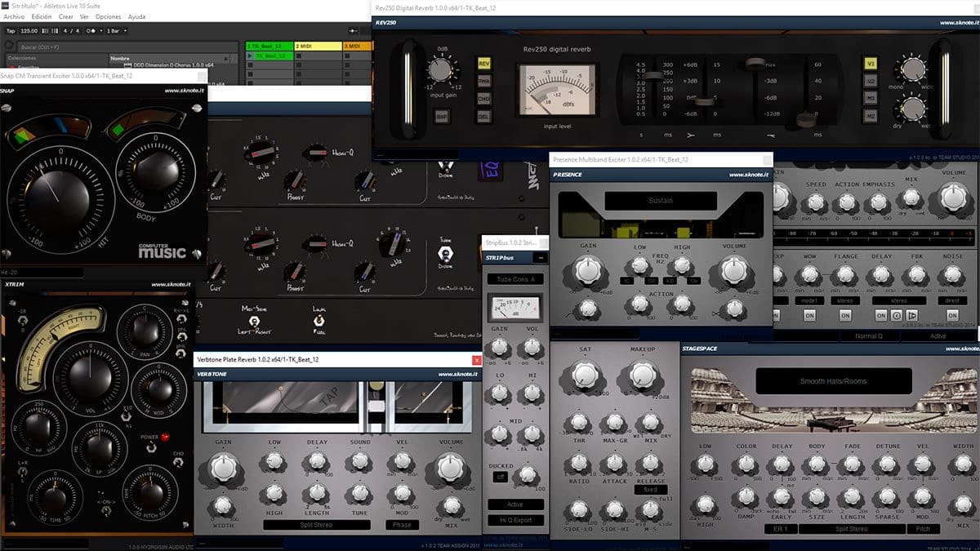
Task: Flip the Tube / Diode switch on EQ
Action: coord(444,253)
